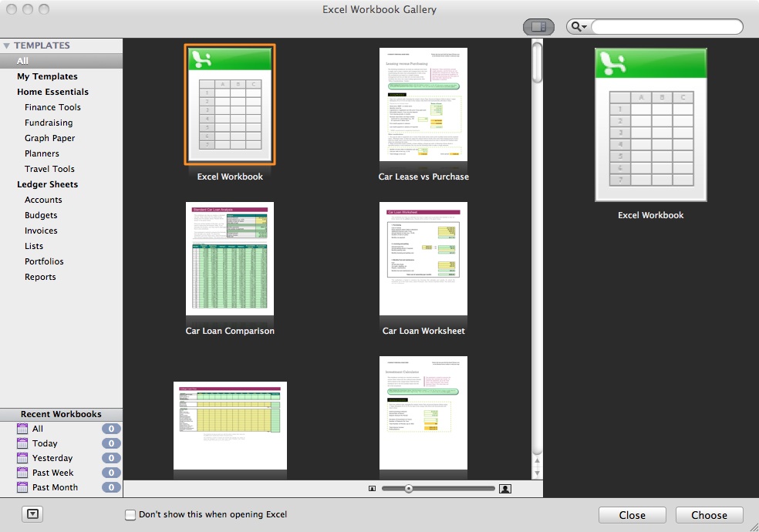Viewport: 759px width, 532px height.
Task: Open the action menu dropdown button
Action: (x=32, y=514)
